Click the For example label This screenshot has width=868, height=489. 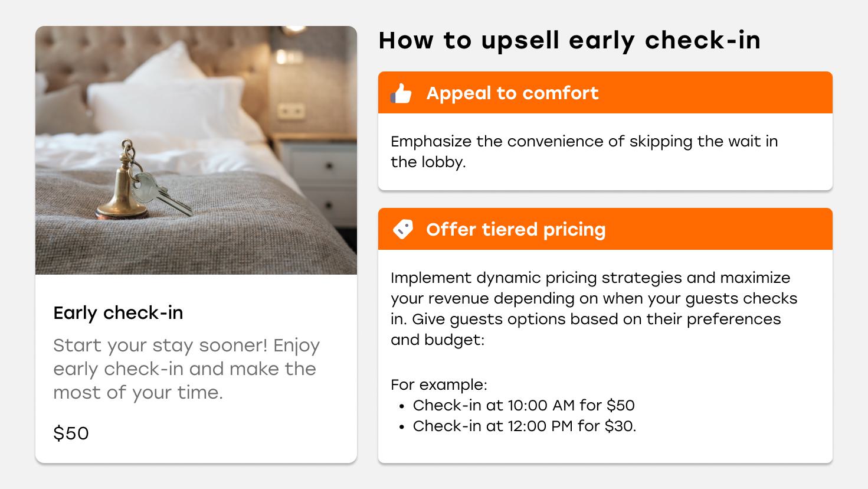click(438, 384)
